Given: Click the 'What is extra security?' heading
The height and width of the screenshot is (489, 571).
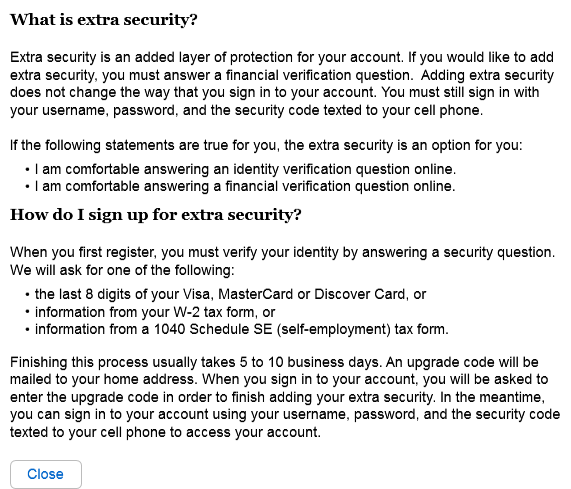Looking at the screenshot, I should (x=104, y=20).
